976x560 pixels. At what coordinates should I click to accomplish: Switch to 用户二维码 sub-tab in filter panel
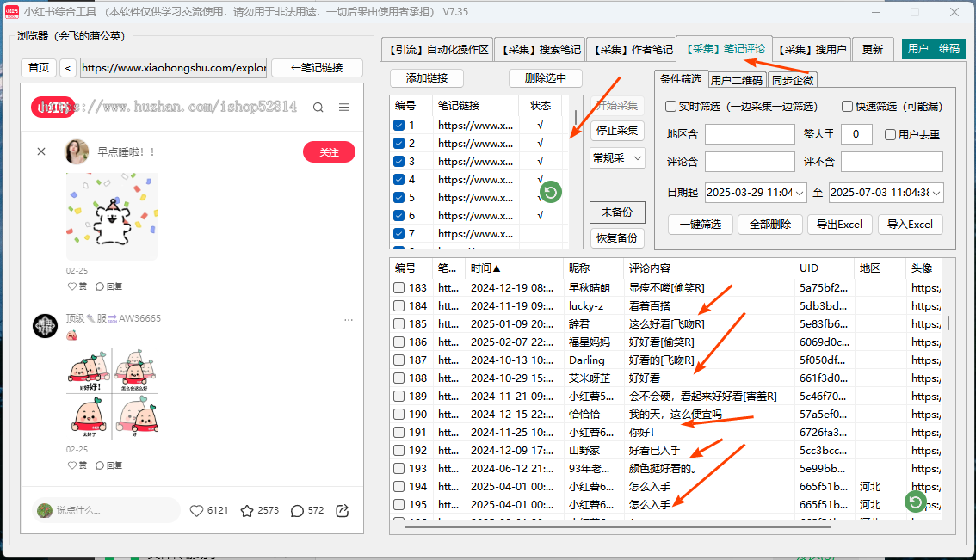click(x=737, y=80)
